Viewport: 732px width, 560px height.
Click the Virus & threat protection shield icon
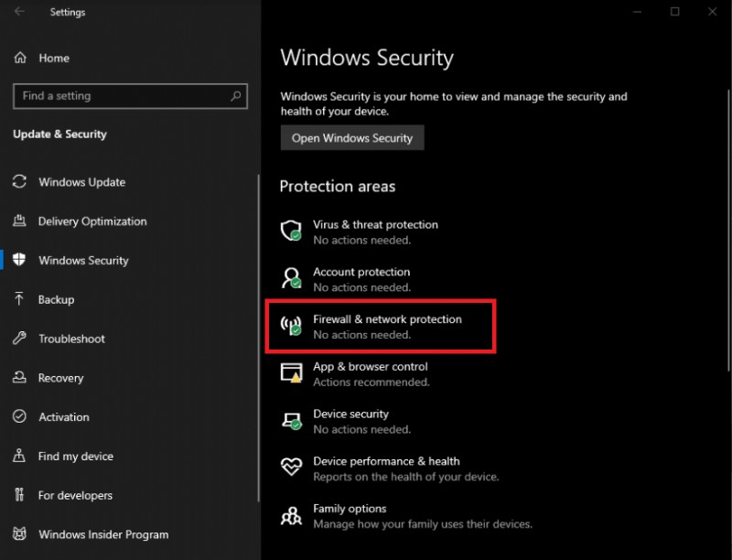[291, 231]
